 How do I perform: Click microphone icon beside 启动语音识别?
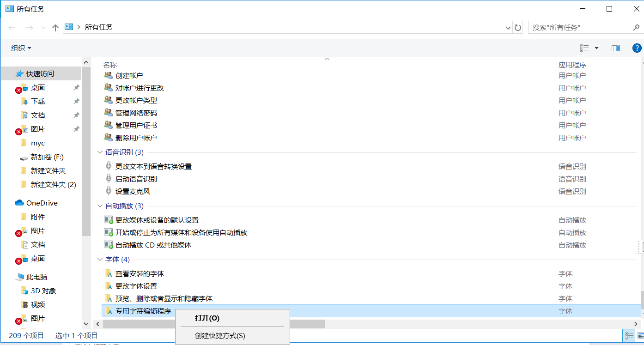click(109, 179)
